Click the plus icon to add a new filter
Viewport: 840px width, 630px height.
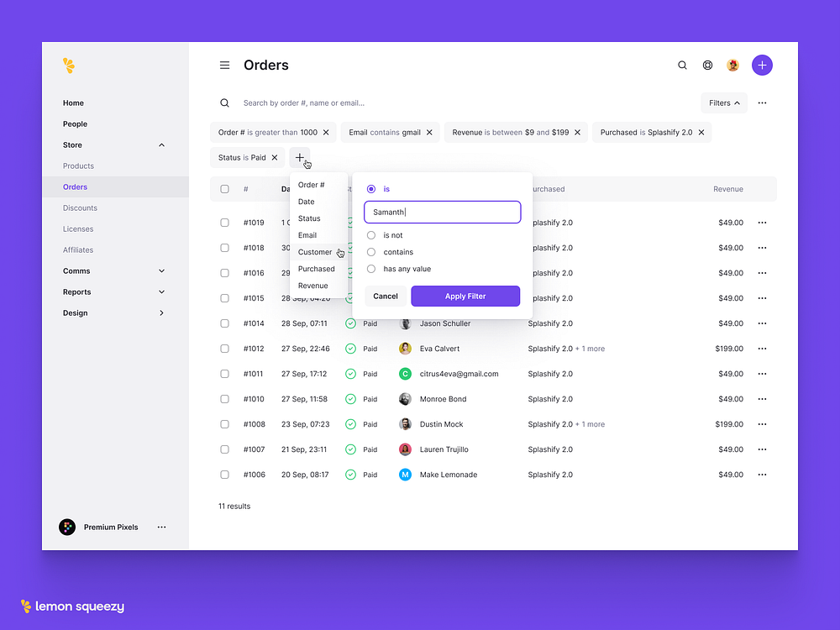[300, 157]
